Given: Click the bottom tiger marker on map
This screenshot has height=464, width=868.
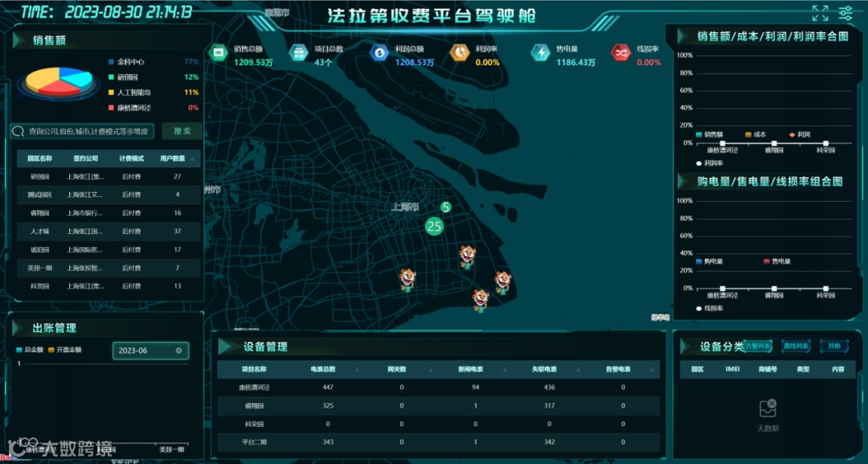Looking at the screenshot, I should 480,301.
